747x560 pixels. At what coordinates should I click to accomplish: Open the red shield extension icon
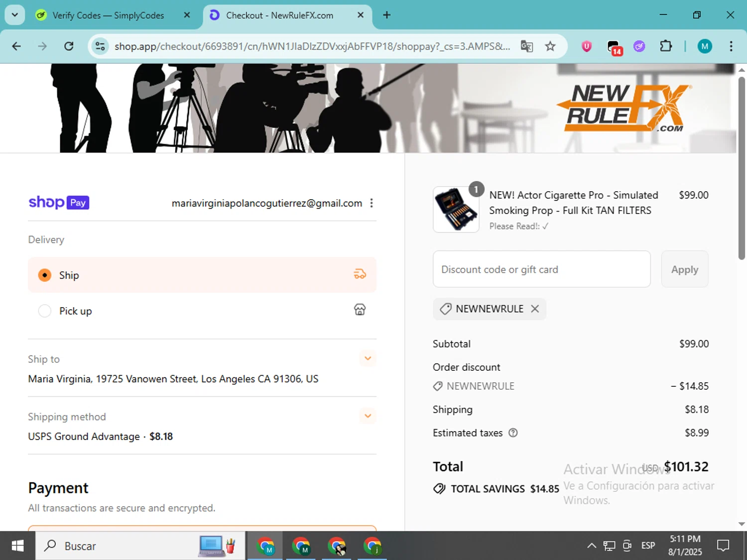coord(587,46)
